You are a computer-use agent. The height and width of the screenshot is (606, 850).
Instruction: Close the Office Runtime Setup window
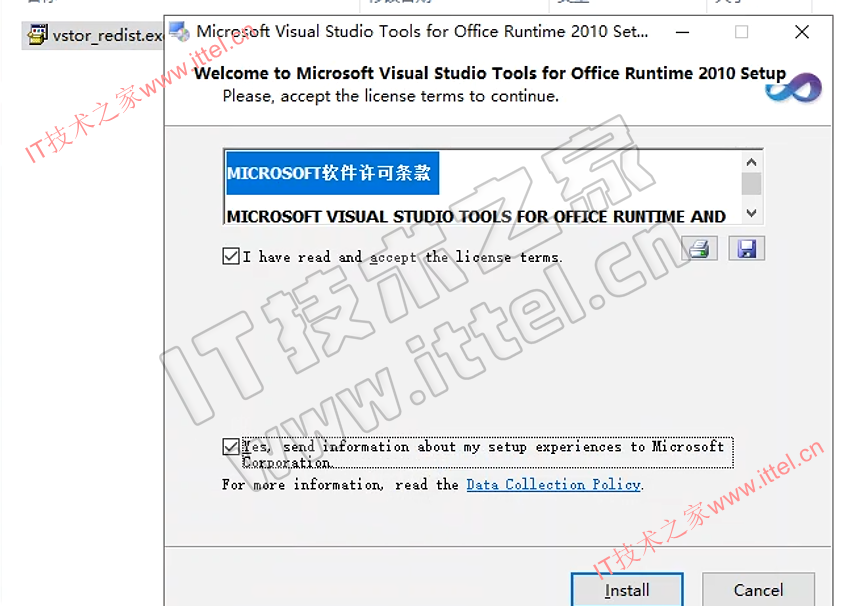(x=802, y=32)
